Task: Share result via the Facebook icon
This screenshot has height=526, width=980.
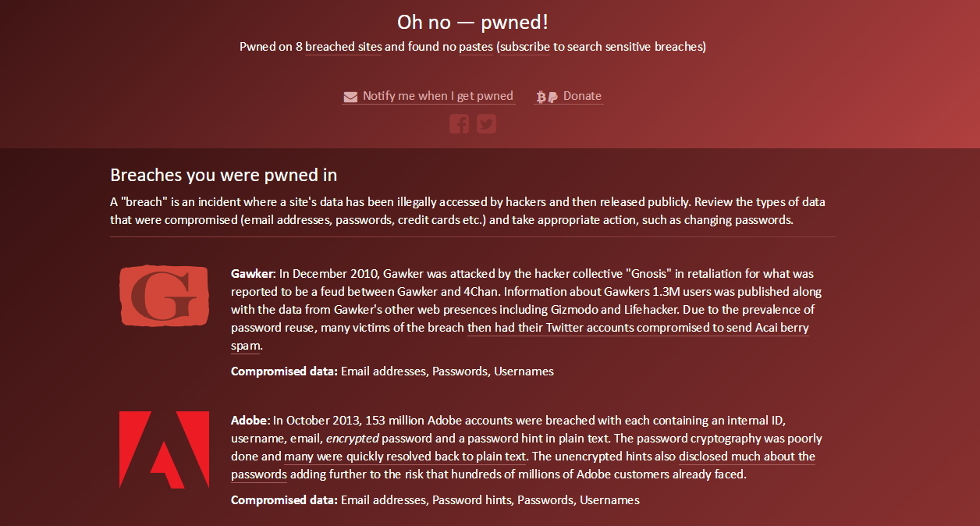Action: 460,123
